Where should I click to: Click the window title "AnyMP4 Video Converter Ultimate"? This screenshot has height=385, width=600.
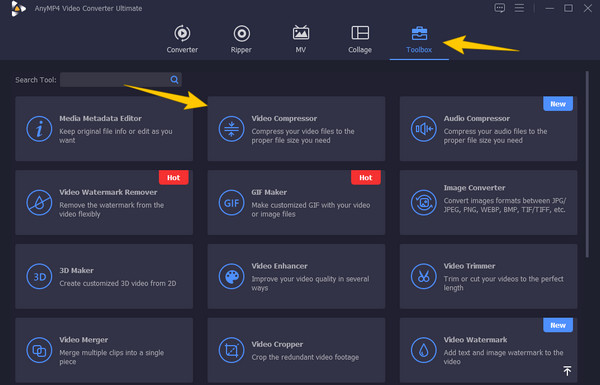point(88,8)
